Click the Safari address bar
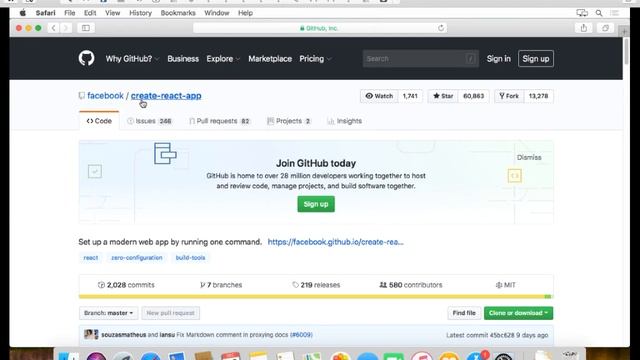This screenshot has width=640, height=360. click(x=320, y=28)
